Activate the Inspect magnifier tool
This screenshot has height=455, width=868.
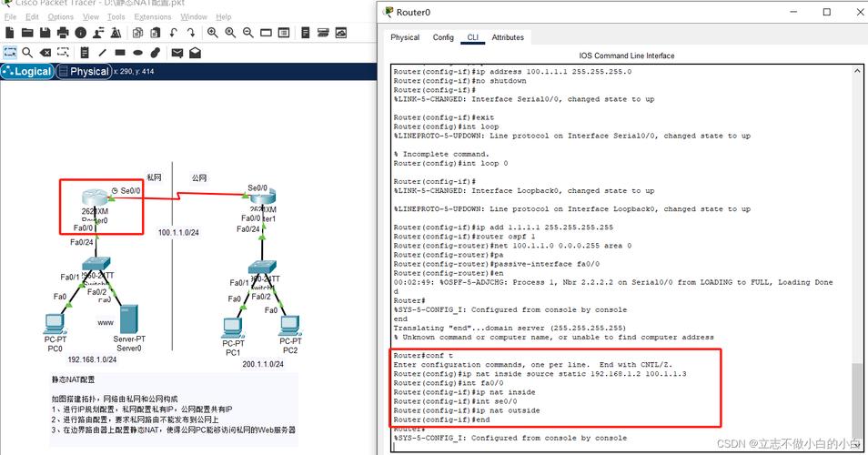(27, 53)
